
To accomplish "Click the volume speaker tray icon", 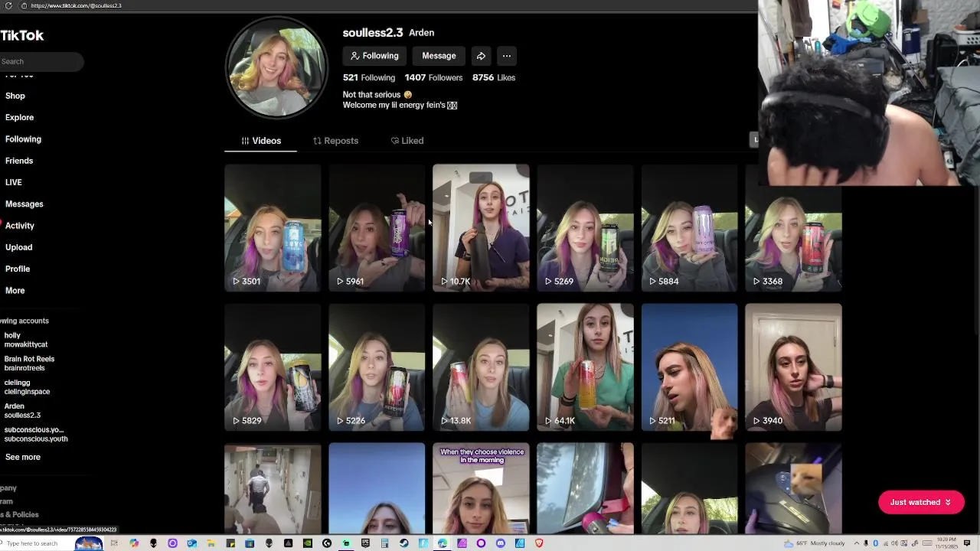I will pos(894,543).
